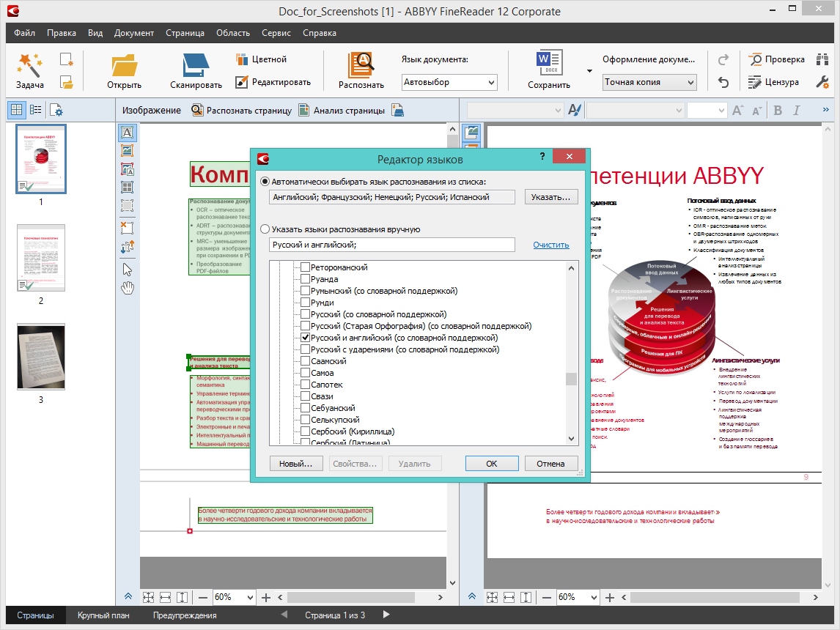The image size is (840, 630).
Task: Click Распознать страницу in image toolbar
Action: pyautogui.click(x=242, y=111)
